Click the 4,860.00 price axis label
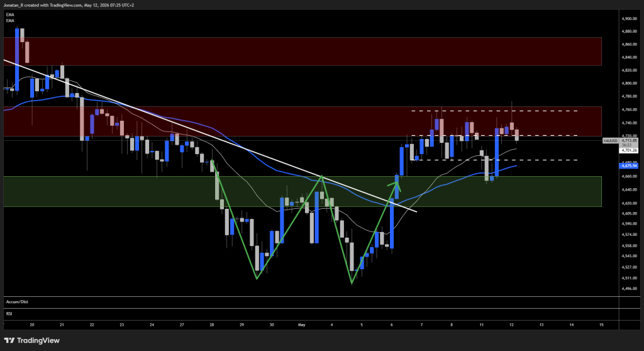This screenshot has height=351, width=644. click(x=629, y=45)
